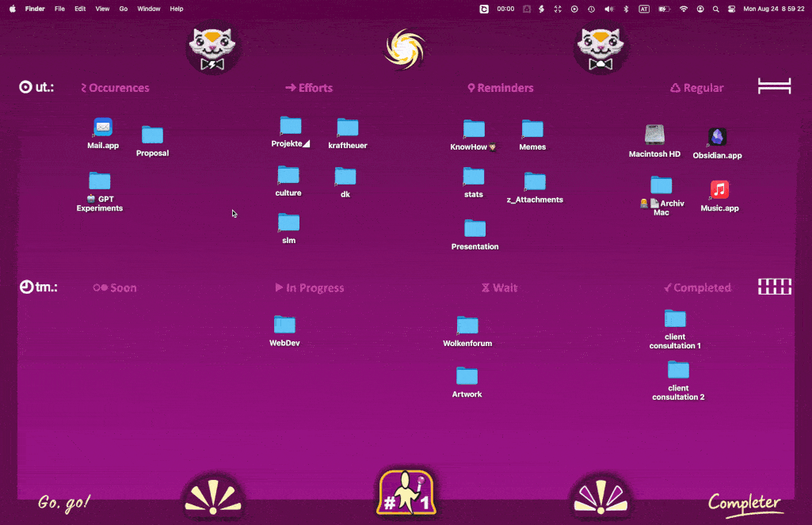
Task: Click the Soon column heading
Action: [x=115, y=288]
